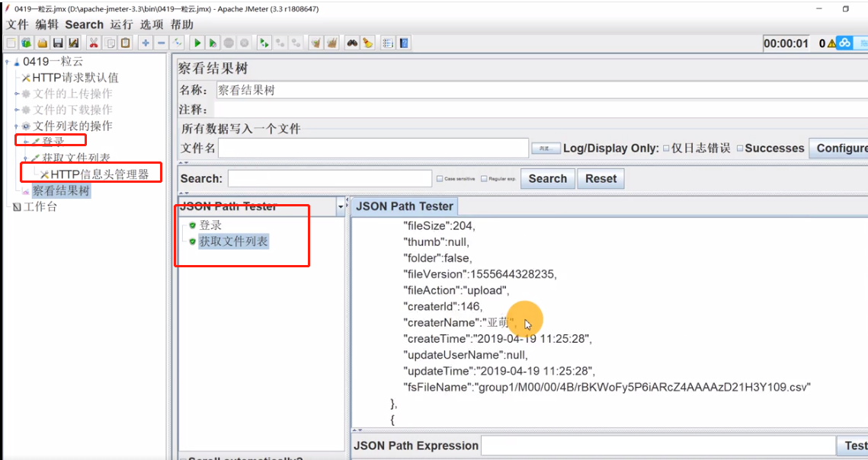Start the test with green play icon
Screen dimensions: 868x460
click(197, 43)
